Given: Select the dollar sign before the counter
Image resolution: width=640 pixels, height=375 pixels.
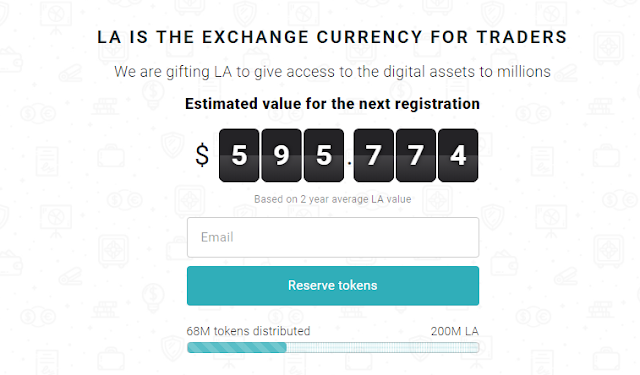Looking at the screenshot, I should tap(202, 156).
